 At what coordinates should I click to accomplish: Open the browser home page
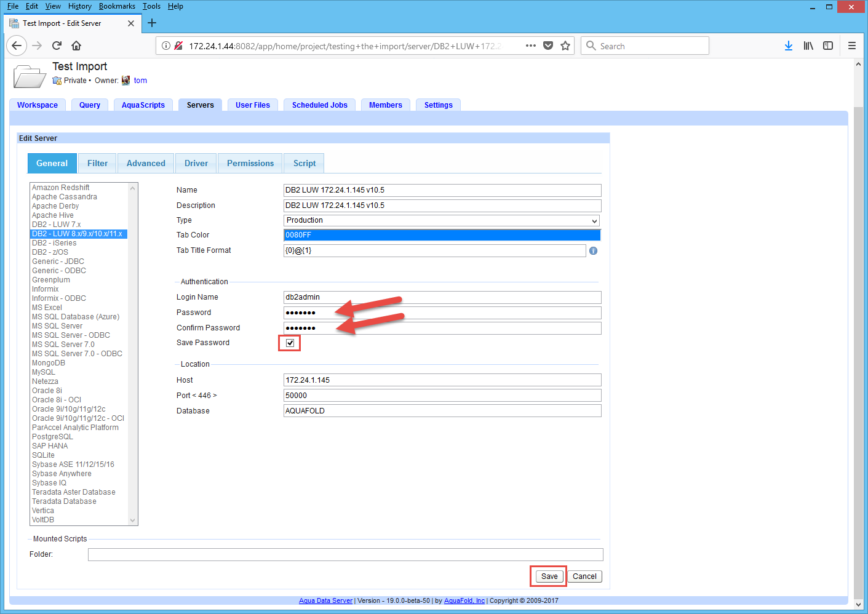76,46
